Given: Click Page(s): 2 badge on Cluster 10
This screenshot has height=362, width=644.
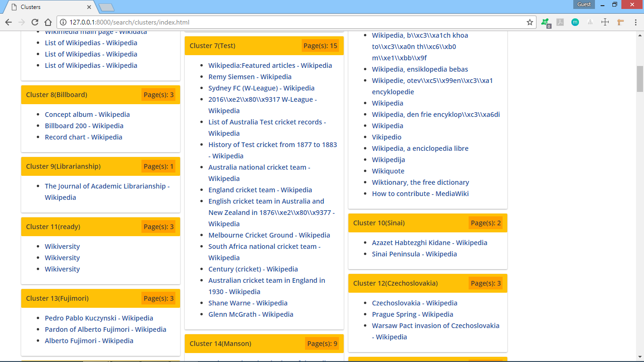Looking at the screenshot, I should pos(486,223).
